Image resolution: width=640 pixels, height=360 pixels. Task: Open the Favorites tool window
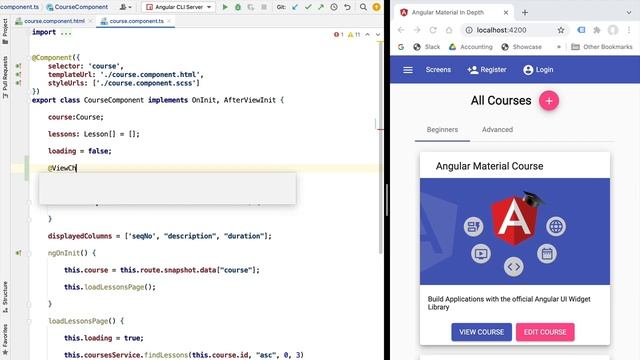click(x=5, y=340)
